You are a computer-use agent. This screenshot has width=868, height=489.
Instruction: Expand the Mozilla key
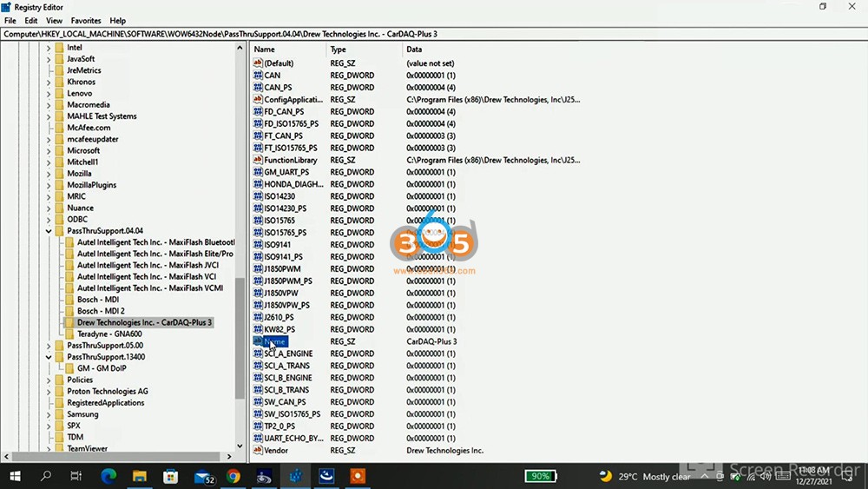click(49, 174)
